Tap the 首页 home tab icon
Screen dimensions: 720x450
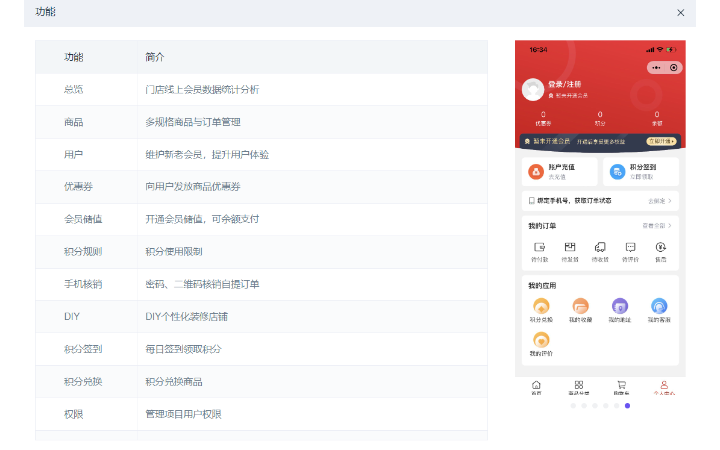(536, 385)
